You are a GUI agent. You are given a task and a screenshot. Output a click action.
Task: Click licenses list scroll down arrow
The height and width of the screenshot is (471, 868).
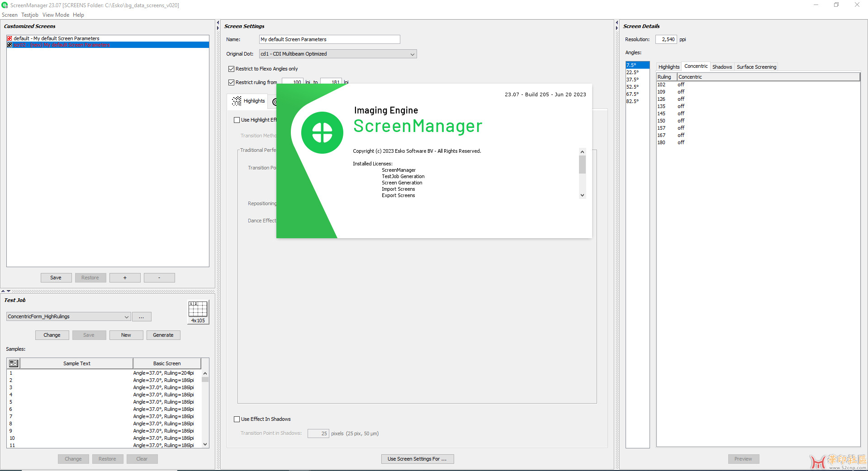click(x=582, y=195)
